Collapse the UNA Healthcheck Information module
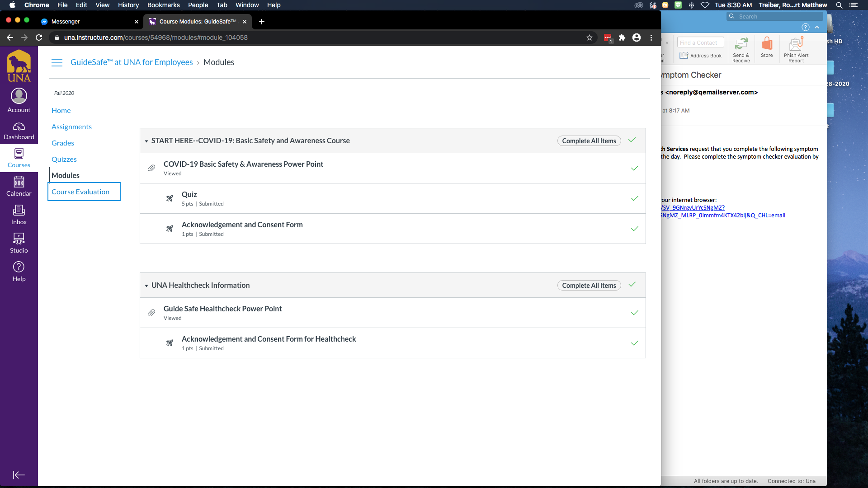The height and width of the screenshot is (488, 868). pyautogui.click(x=146, y=286)
